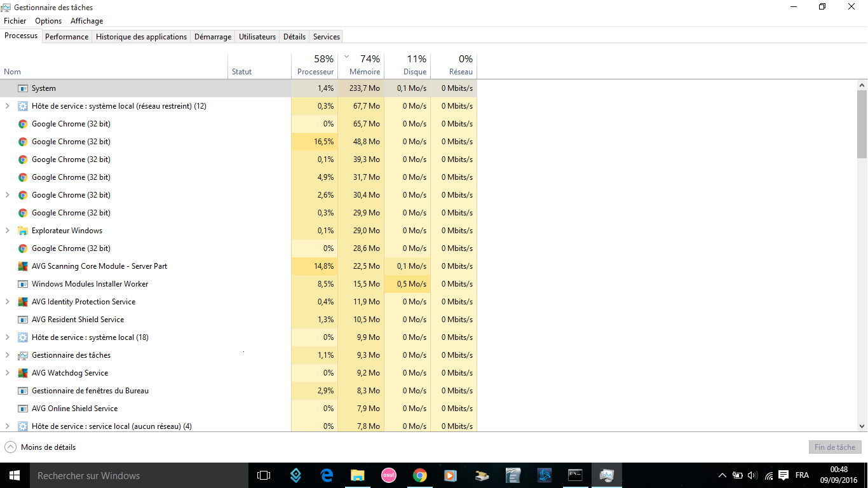
Task: Sort by the Réseau 0% column
Action: click(x=454, y=65)
